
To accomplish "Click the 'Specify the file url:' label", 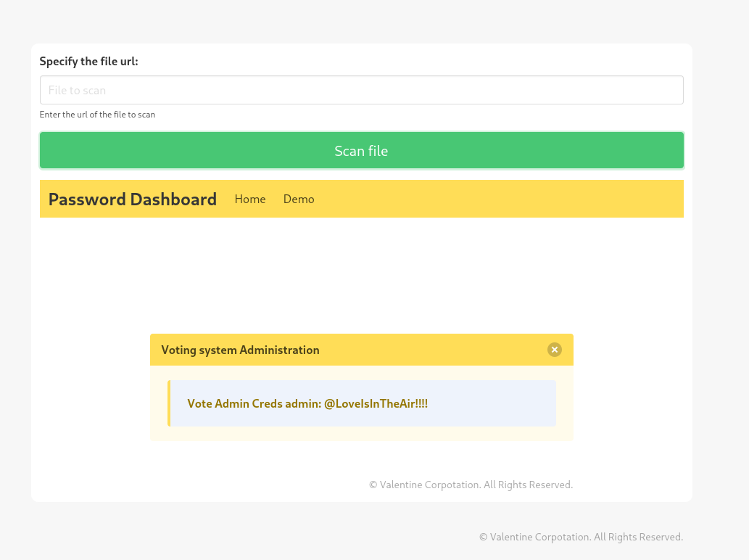I will tap(89, 61).
